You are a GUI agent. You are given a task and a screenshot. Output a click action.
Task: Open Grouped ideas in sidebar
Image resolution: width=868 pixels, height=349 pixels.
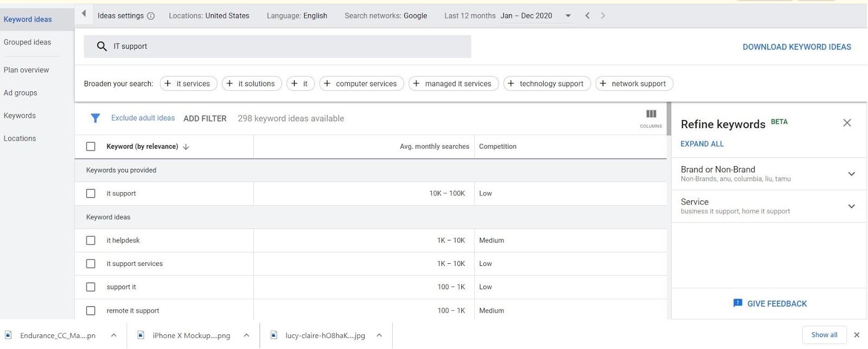pyautogui.click(x=27, y=42)
